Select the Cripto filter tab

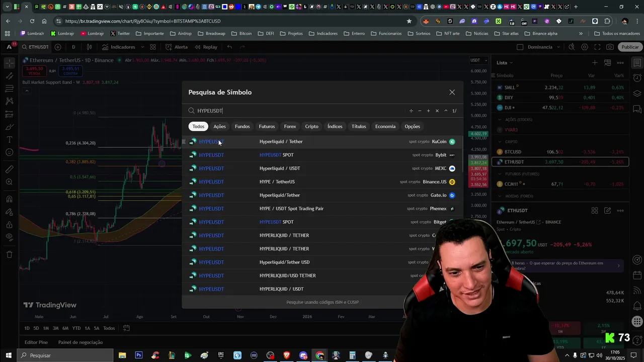pyautogui.click(x=311, y=126)
